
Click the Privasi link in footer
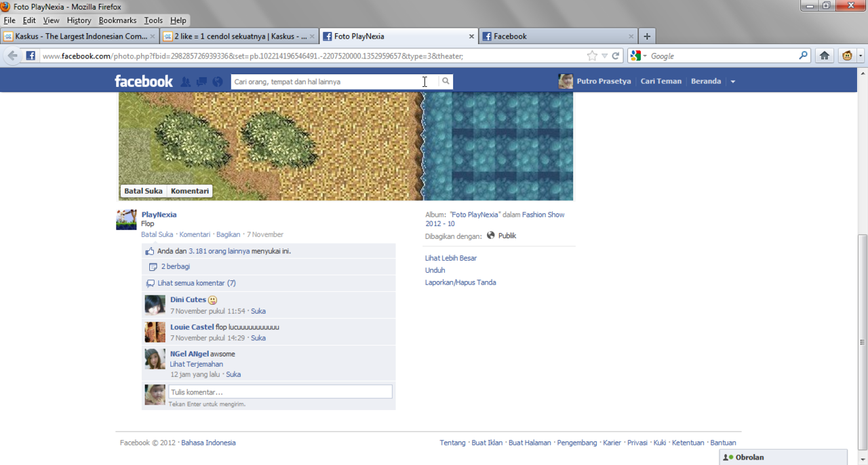[637, 443]
